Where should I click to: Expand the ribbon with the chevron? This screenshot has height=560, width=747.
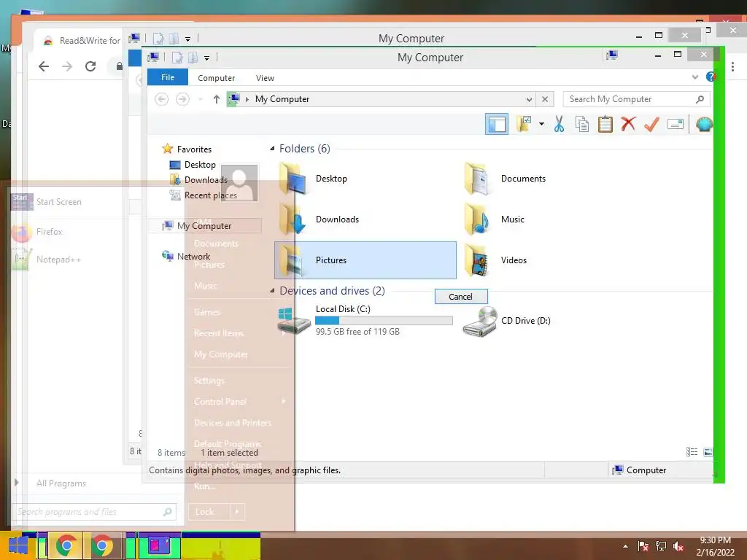695,77
